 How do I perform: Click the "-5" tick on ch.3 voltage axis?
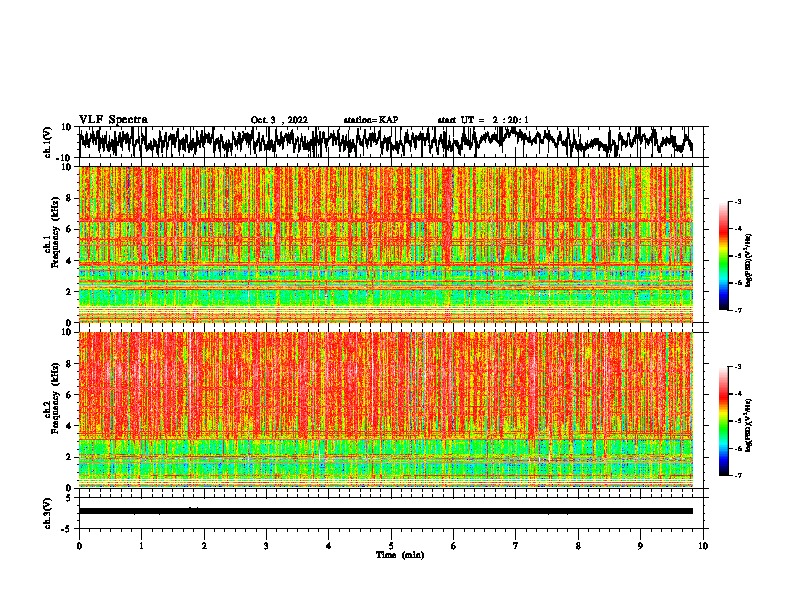click(x=67, y=529)
